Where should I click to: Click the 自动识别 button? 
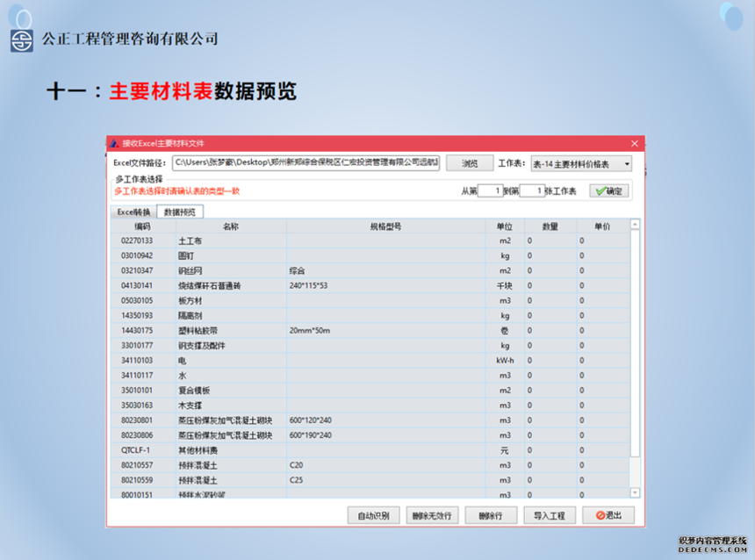(x=374, y=515)
